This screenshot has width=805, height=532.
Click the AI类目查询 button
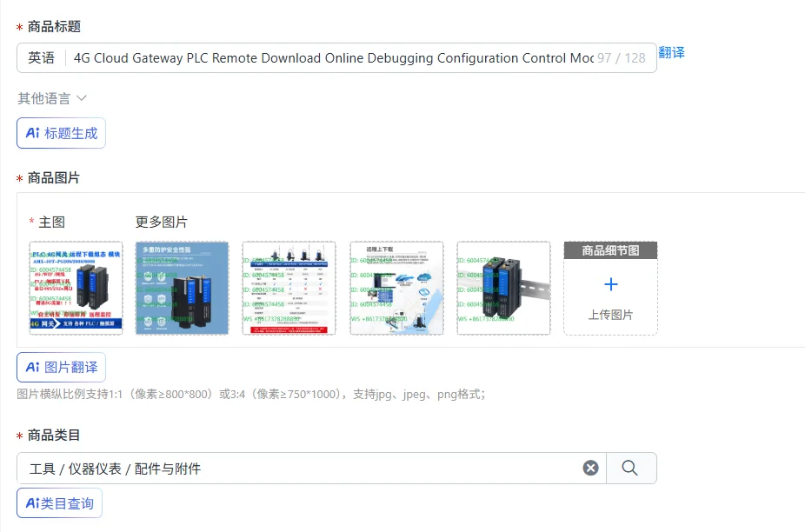60,503
